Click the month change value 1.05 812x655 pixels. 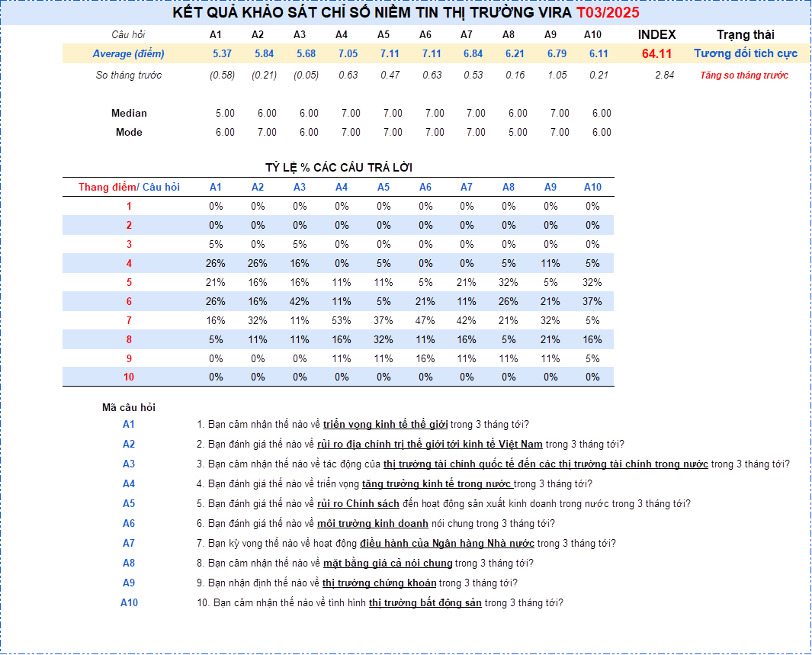click(557, 75)
